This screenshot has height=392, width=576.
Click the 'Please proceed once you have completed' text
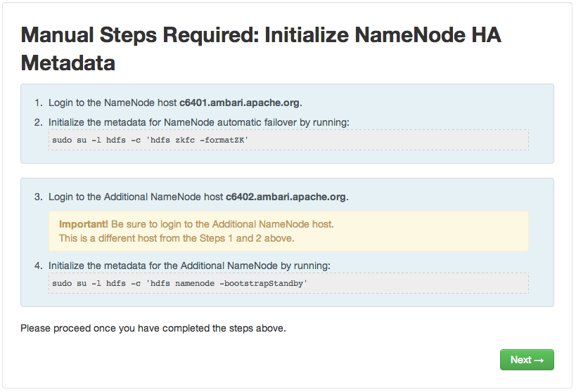point(153,328)
